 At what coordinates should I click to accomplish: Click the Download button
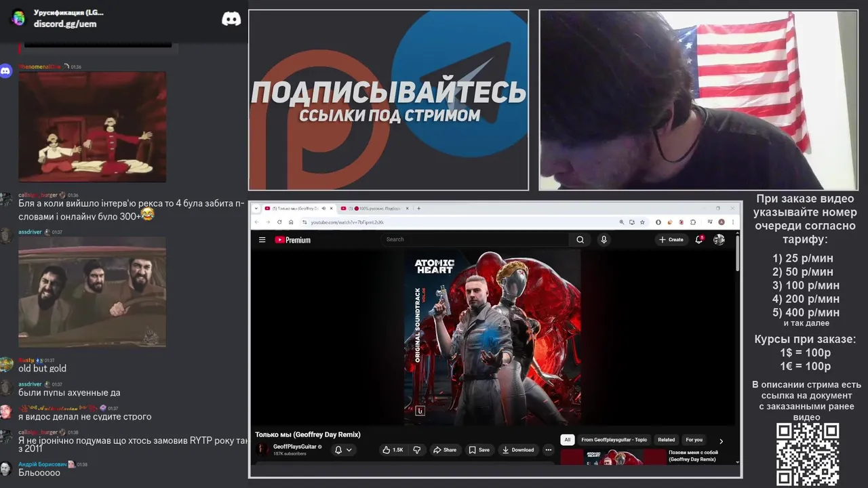pos(518,450)
